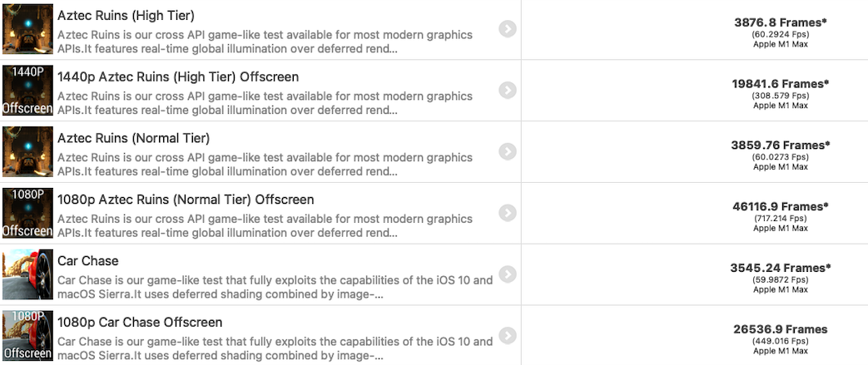Screen dimensions: 868x365
Task: Open details arrow for Car Chase
Action: pos(507,274)
